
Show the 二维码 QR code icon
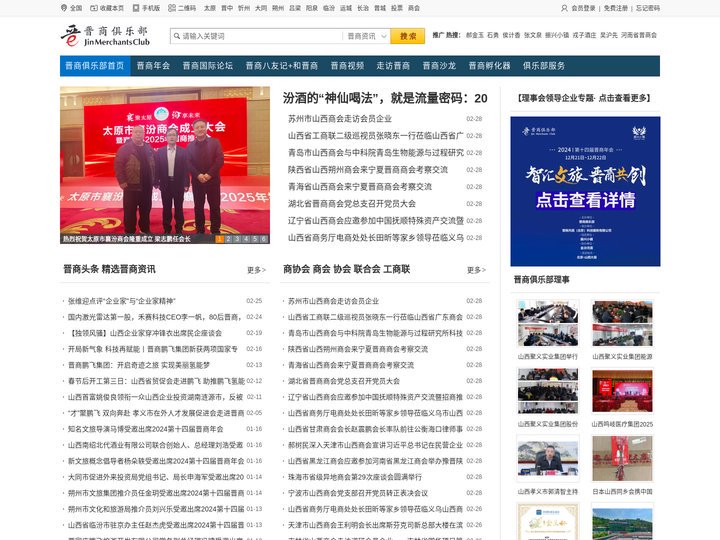[x=172, y=8]
